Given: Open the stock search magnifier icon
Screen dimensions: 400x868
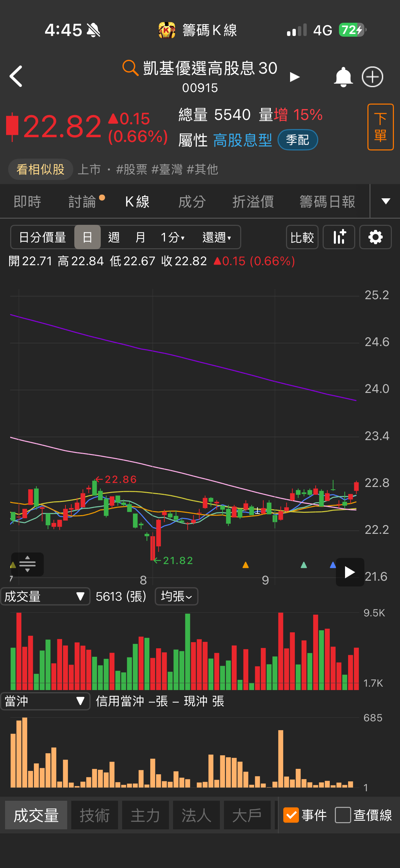Looking at the screenshot, I should (x=130, y=68).
